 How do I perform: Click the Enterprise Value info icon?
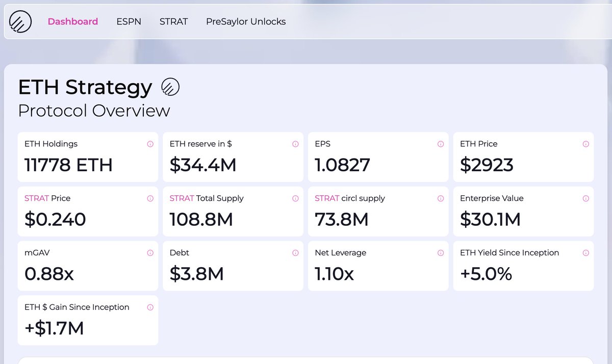585,198
